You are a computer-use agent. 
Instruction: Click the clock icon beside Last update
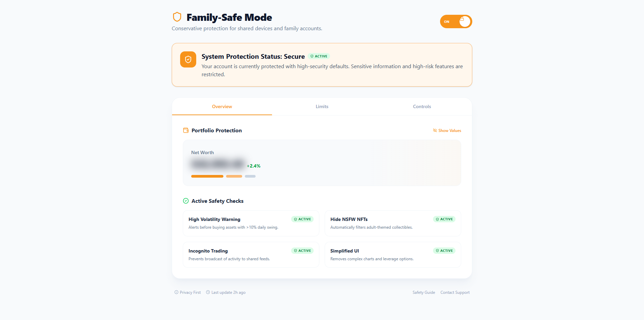tap(208, 292)
